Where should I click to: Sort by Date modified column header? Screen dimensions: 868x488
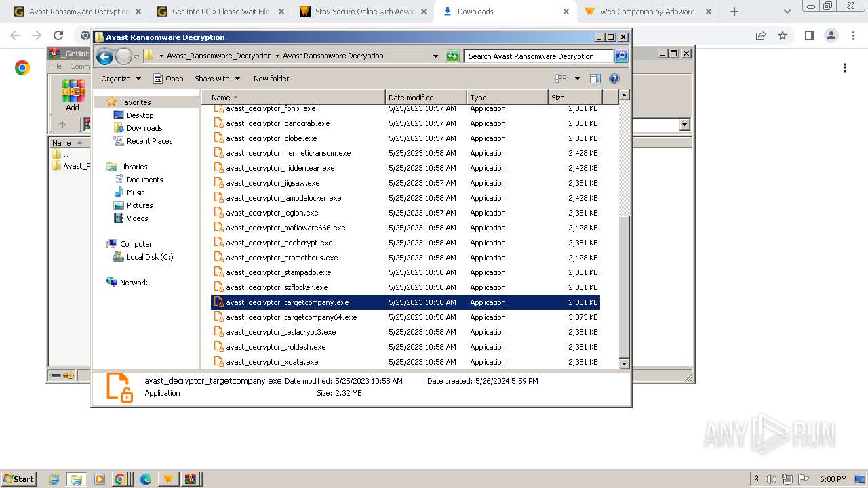click(426, 98)
